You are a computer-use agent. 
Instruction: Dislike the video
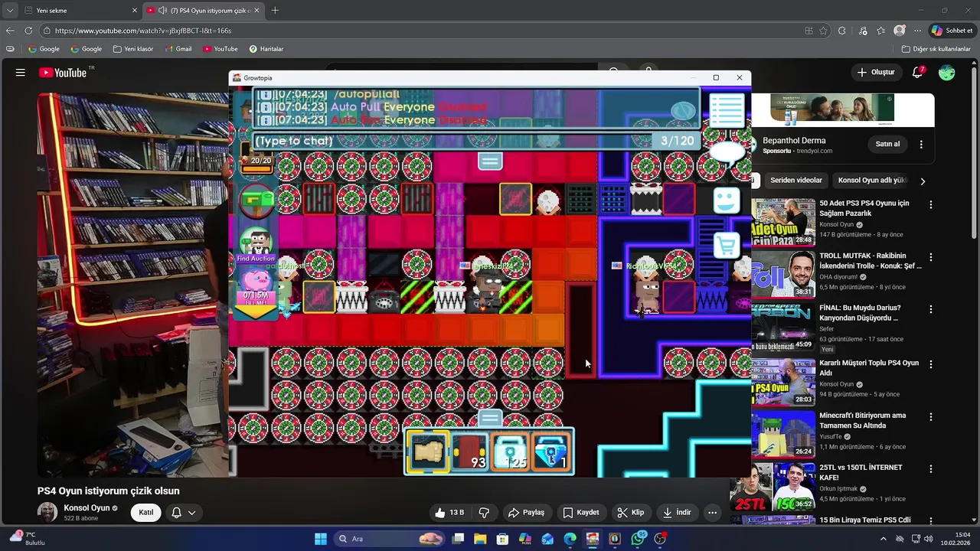(x=484, y=513)
